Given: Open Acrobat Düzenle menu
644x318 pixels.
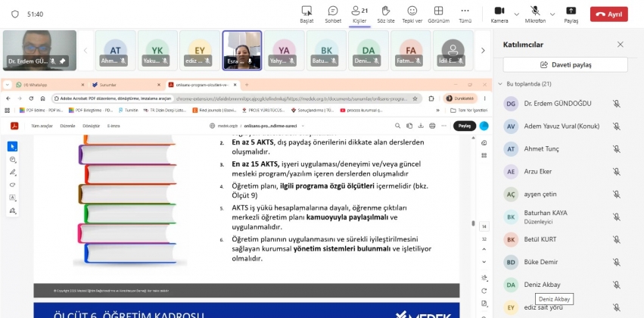Looking at the screenshot, I should pyautogui.click(x=67, y=126).
